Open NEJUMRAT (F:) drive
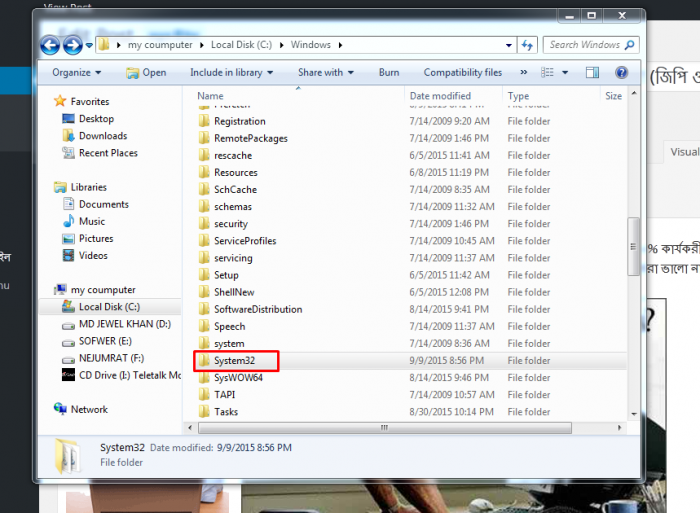Screen dimensions: 700x513 [x=111, y=358]
